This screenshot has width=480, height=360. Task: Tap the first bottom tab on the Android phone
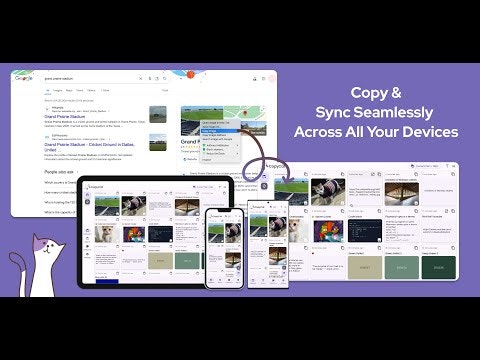pyautogui.click(x=253, y=282)
